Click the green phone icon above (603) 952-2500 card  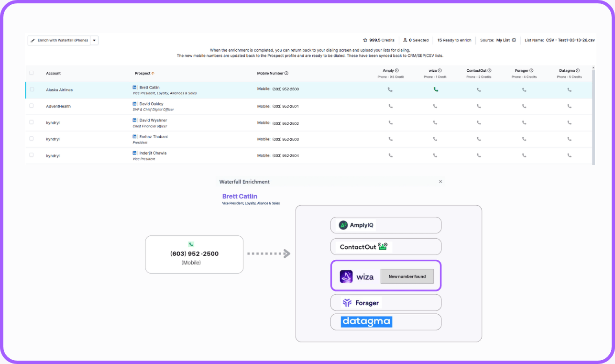(x=191, y=244)
